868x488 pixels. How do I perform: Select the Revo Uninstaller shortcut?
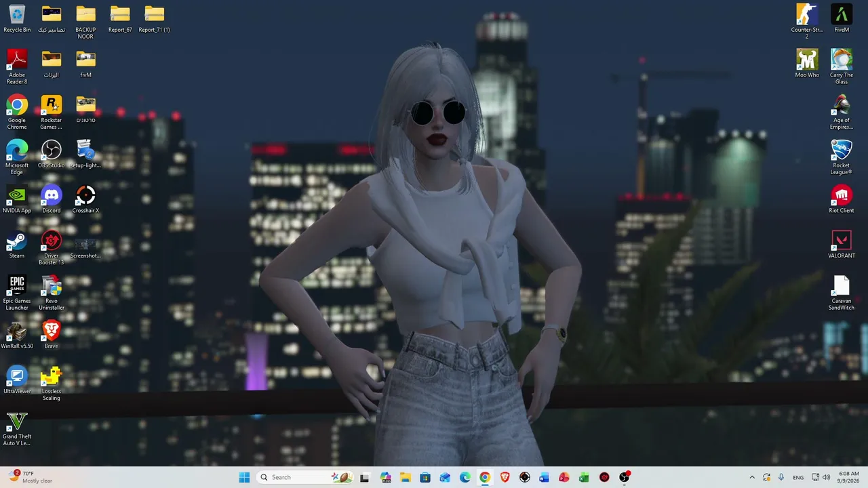52,293
